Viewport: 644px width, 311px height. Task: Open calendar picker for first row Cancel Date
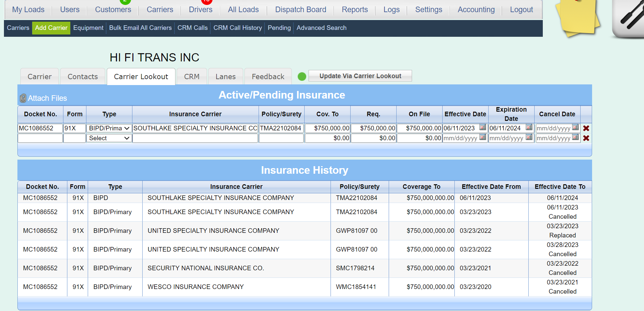coord(575,127)
